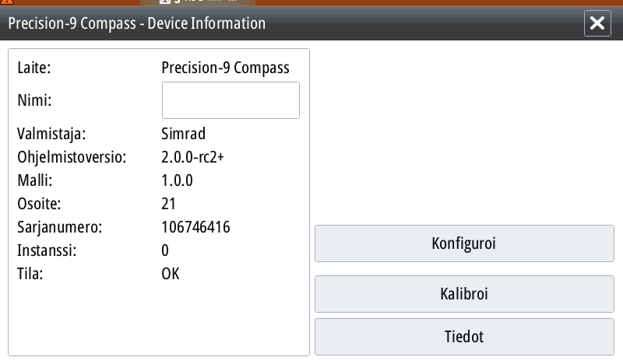Open the Tiedot data button
623x364 pixels.
tap(464, 337)
